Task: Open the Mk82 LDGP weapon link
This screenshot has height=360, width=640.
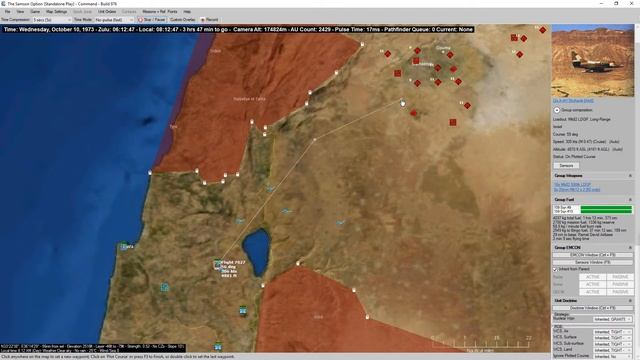Action: click(572, 184)
